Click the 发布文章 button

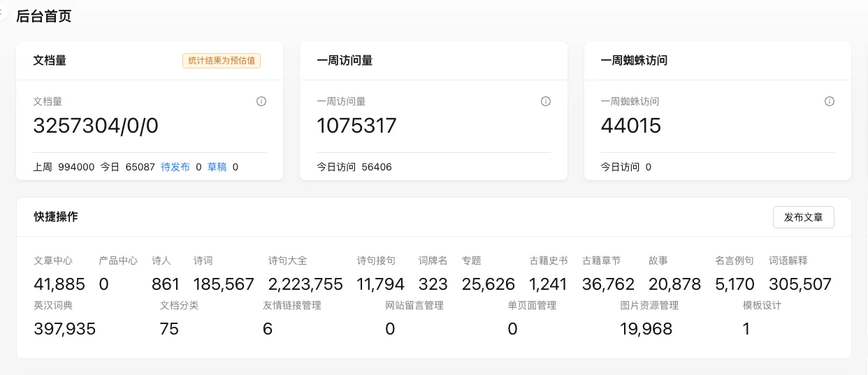click(x=803, y=217)
